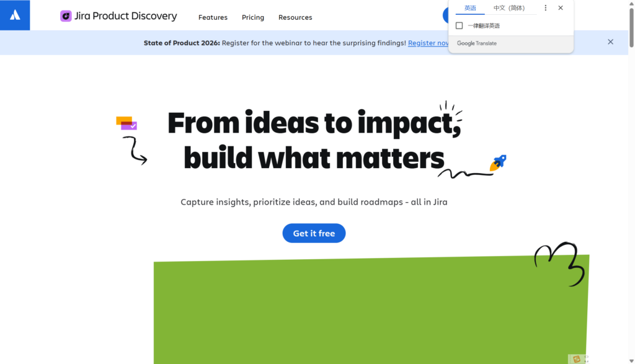Click the scrollbar up arrow
The height and width of the screenshot is (364, 635).
[631, 4]
